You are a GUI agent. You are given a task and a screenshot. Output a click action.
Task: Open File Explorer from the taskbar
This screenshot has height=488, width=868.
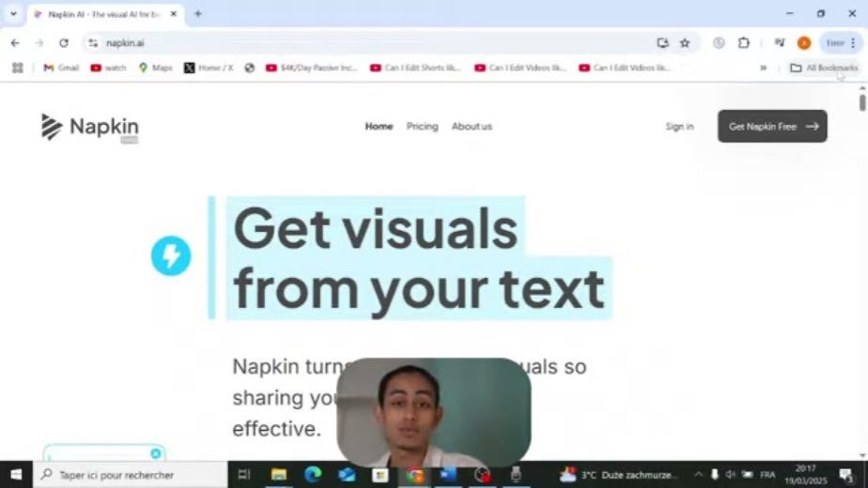278,474
